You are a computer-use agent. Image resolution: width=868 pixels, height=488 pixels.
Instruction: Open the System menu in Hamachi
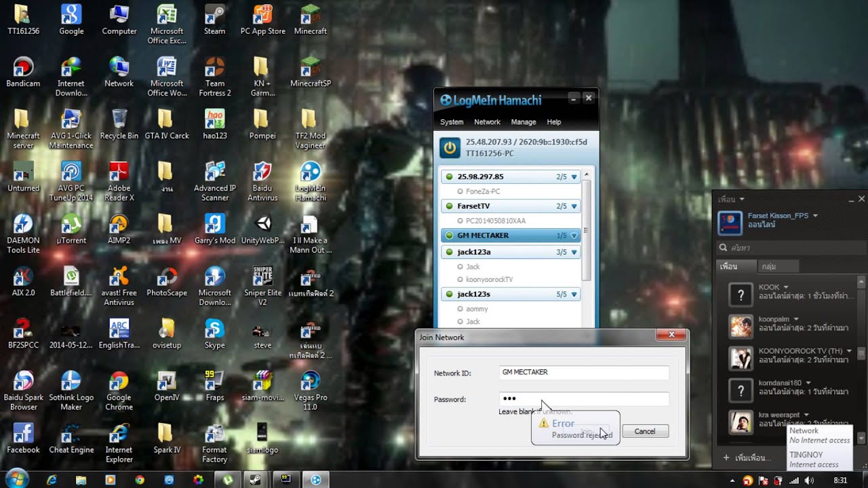452,122
